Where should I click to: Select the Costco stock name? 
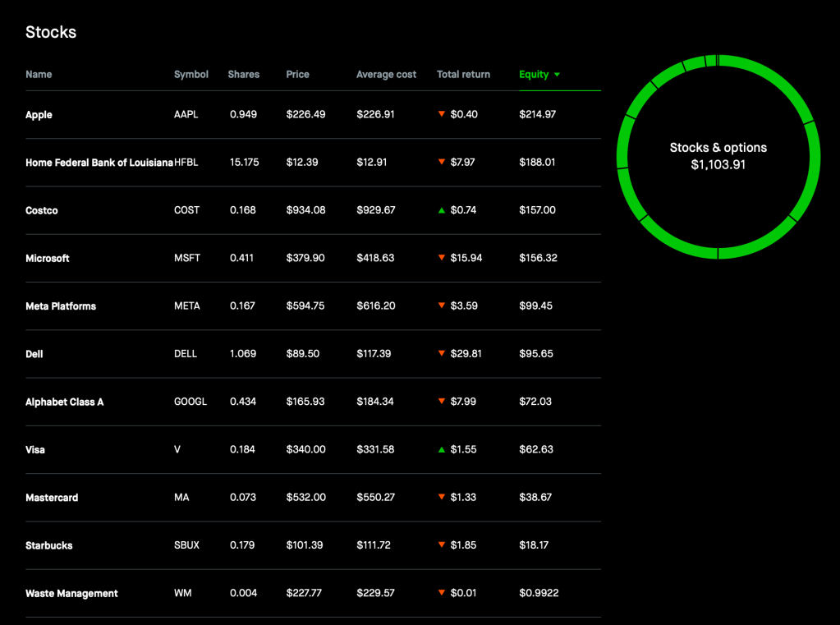(42, 211)
